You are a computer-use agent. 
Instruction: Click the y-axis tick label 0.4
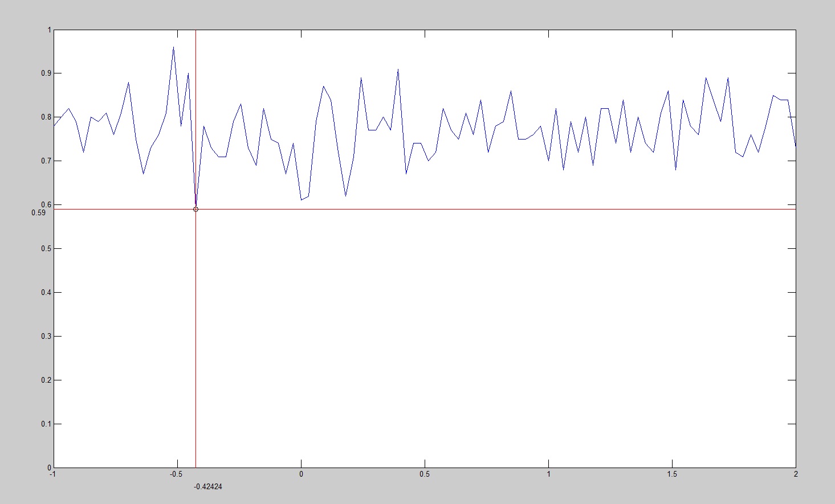tap(46, 293)
